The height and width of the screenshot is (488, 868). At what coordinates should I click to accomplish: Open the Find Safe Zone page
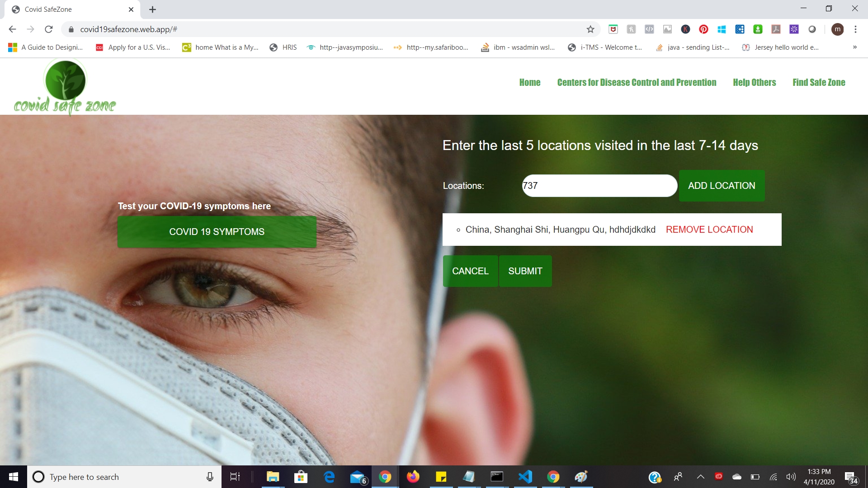click(819, 82)
